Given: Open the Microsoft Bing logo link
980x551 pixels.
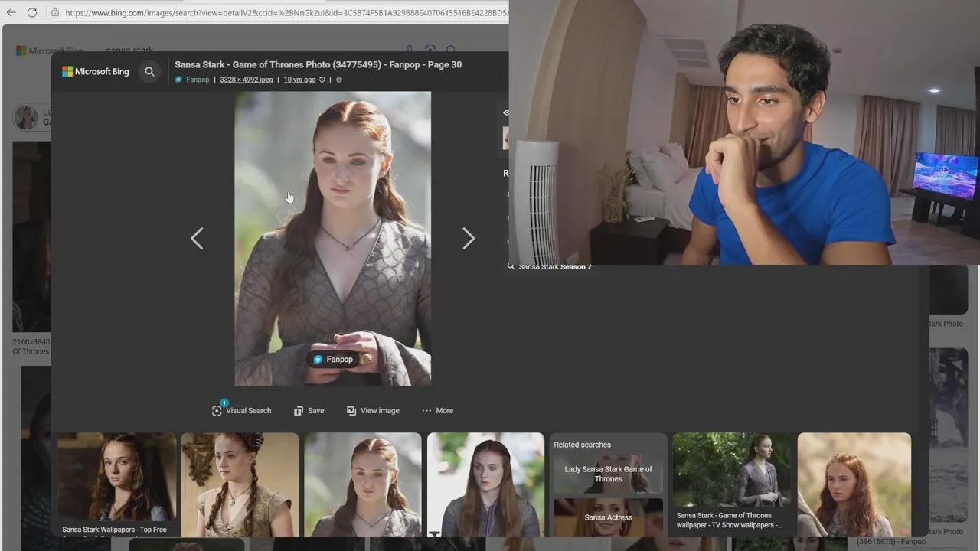Looking at the screenshot, I should (96, 71).
